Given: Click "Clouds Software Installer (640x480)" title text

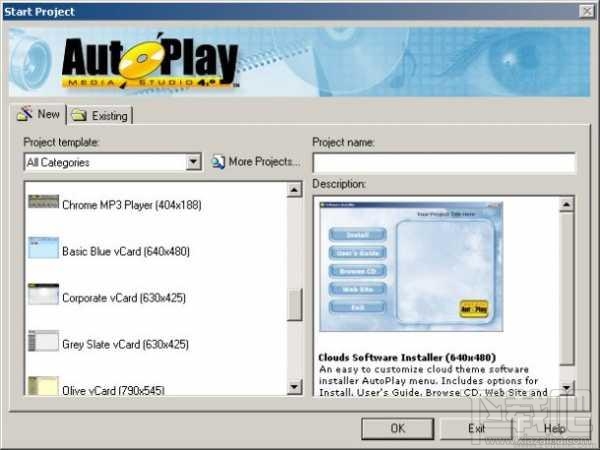Looking at the screenshot, I should 407,357.
